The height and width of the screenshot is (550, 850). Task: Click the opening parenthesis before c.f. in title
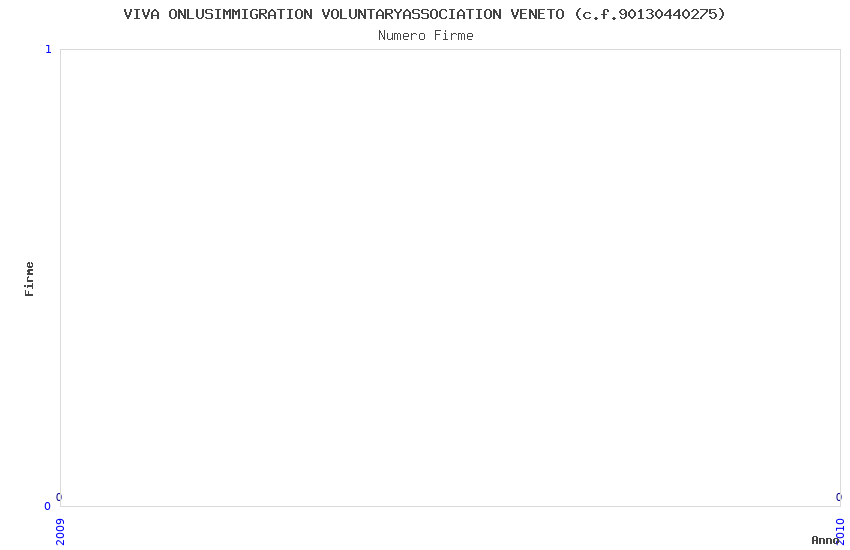pyautogui.click(x=578, y=14)
